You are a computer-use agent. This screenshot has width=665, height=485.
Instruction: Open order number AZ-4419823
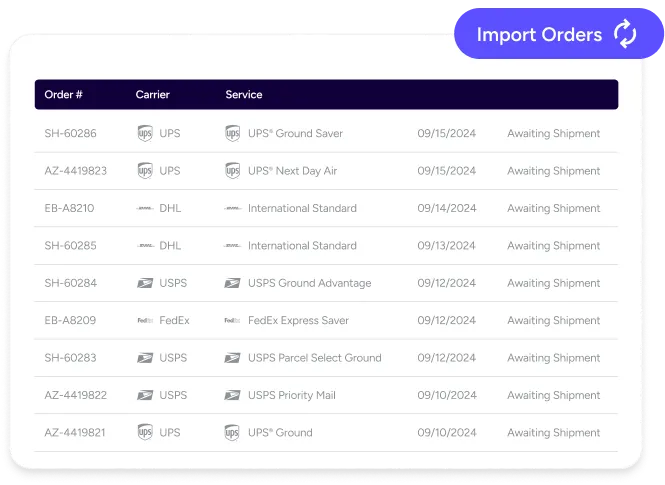coord(76,171)
